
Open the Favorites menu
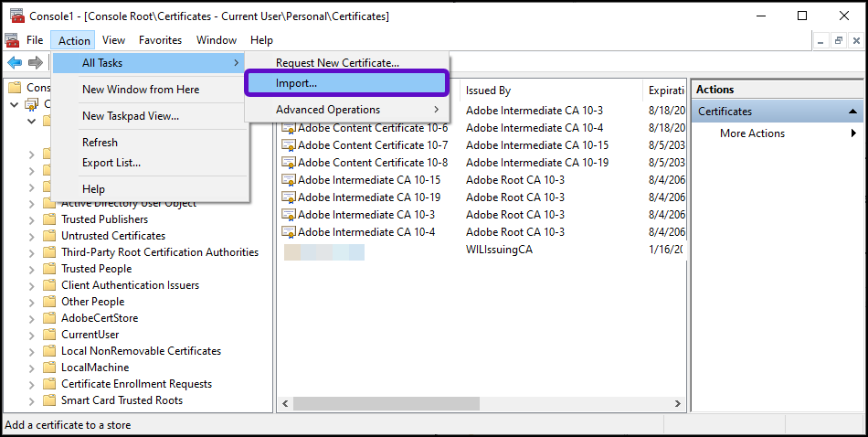pyautogui.click(x=160, y=40)
